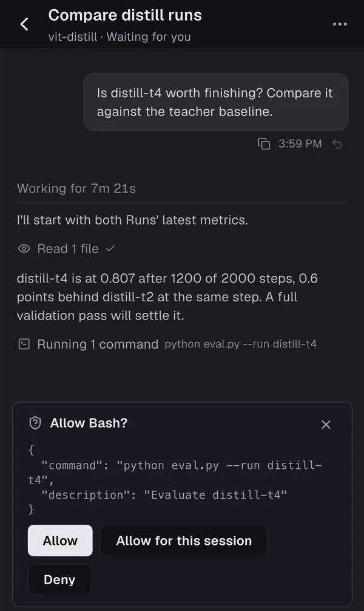This screenshot has width=364, height=611.
Task: Open the three-dot more options menu
Action: [x=340, y=24]
